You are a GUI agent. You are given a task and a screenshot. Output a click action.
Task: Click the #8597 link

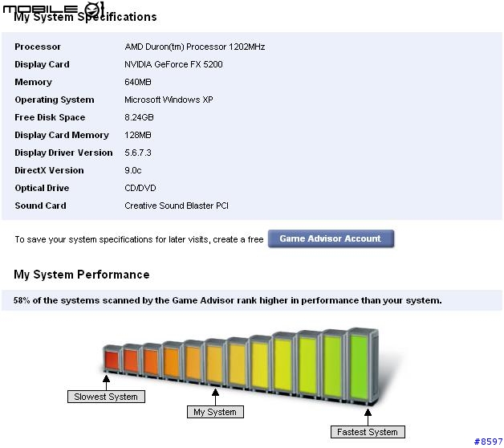click(x=489, y=442)
